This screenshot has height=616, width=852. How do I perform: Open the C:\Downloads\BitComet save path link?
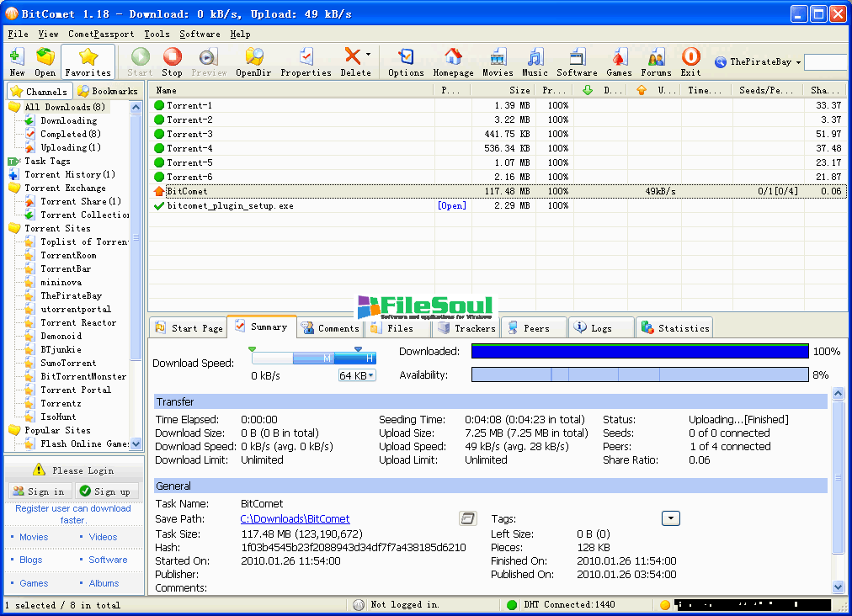tap(295, 519)
